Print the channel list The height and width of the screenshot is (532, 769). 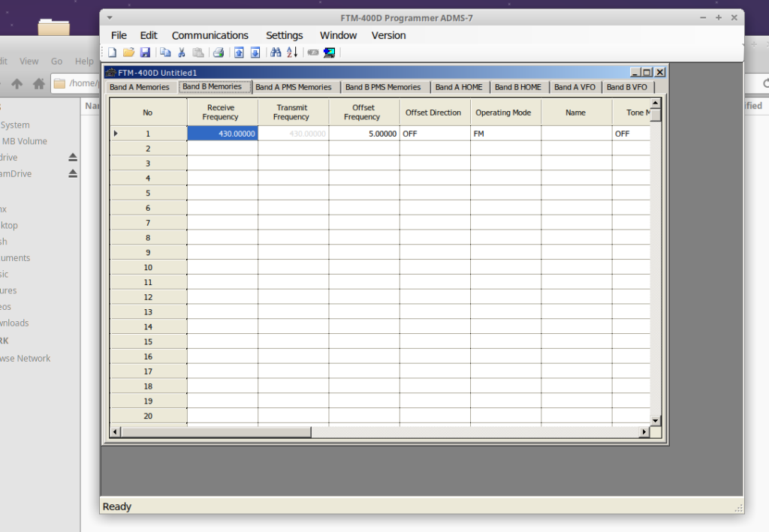(218, 52)
